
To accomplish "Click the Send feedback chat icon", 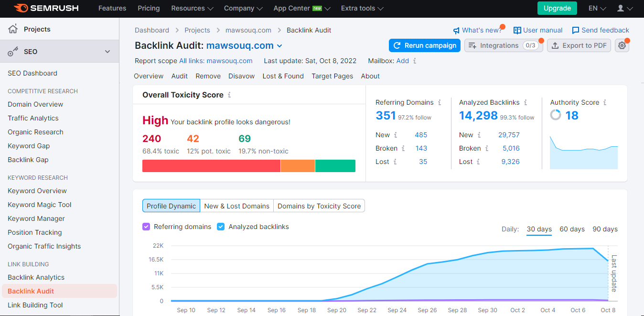I will 576,31.
